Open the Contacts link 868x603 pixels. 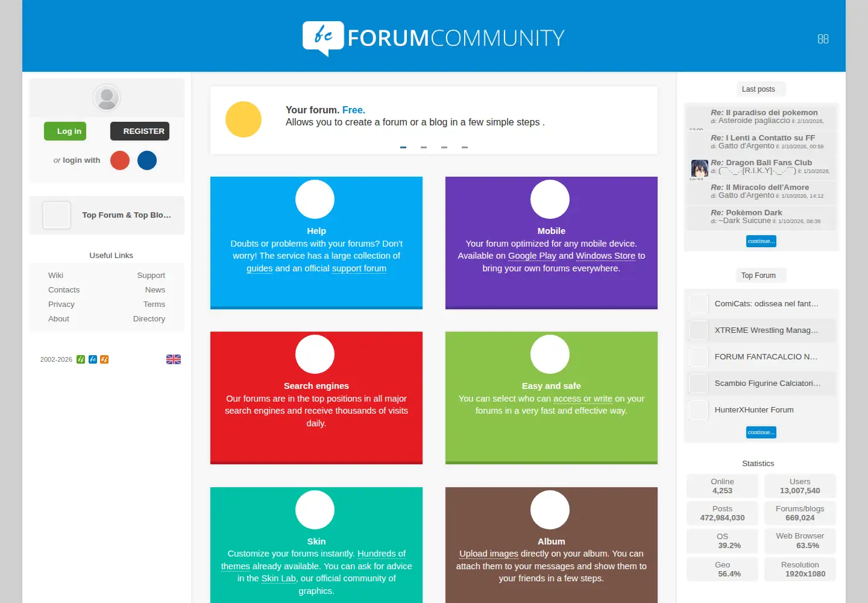tap(64, 289)
